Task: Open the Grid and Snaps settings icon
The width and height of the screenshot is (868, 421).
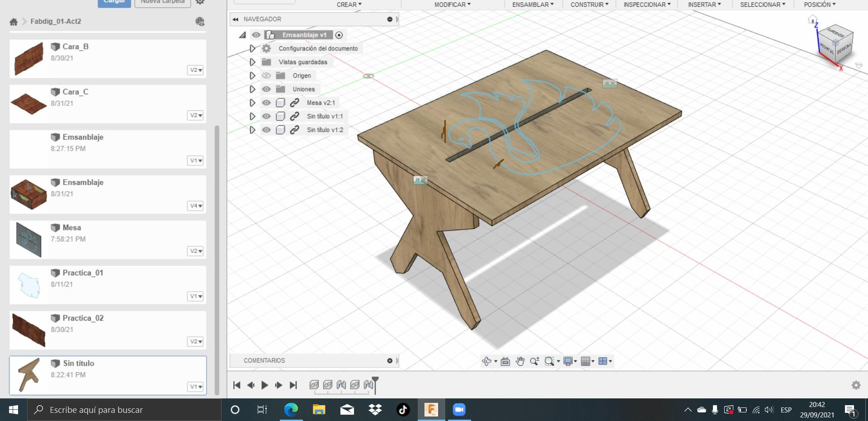Action: pyautogui.click(x=586, y=361)
